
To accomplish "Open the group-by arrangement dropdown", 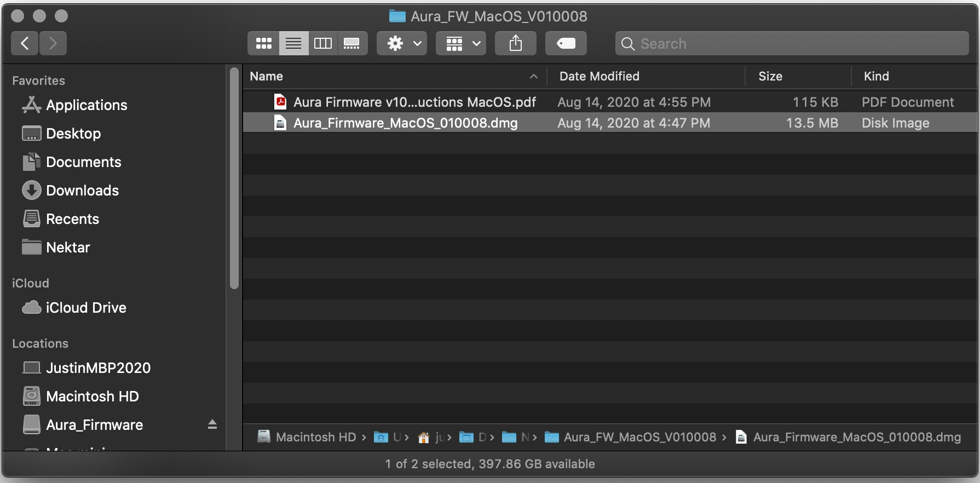I will (461, 43).
